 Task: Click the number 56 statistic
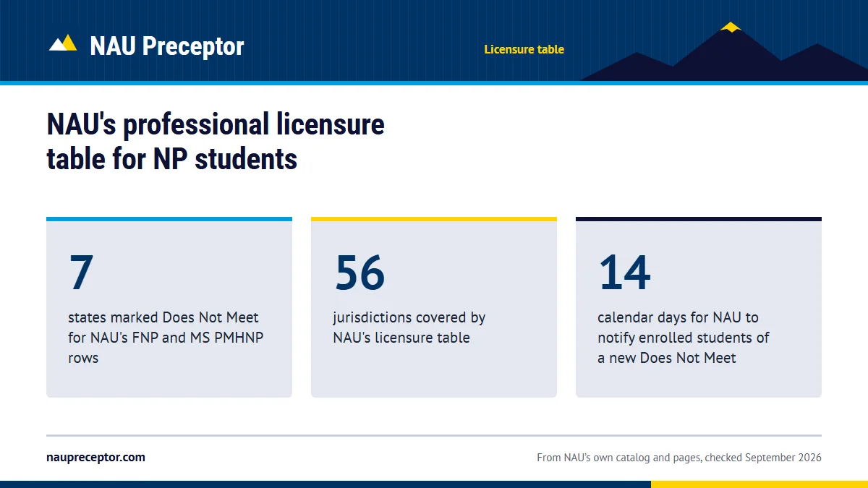pos(359,272)
